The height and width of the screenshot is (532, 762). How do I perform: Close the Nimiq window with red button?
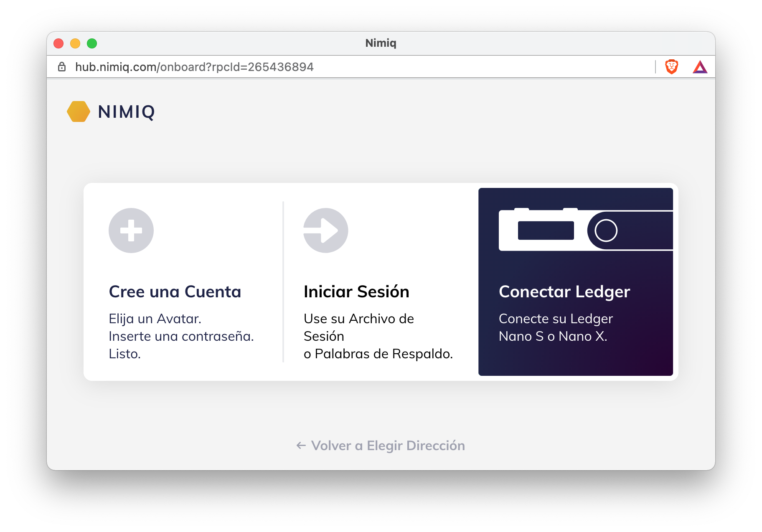(x=58, y=43)
